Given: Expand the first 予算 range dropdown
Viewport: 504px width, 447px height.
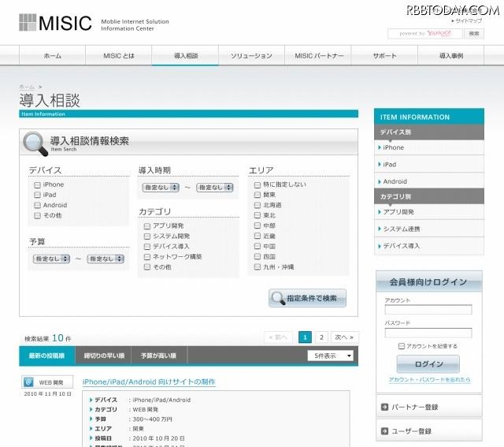Looking at the screenshot, I should tap(50, 259).
